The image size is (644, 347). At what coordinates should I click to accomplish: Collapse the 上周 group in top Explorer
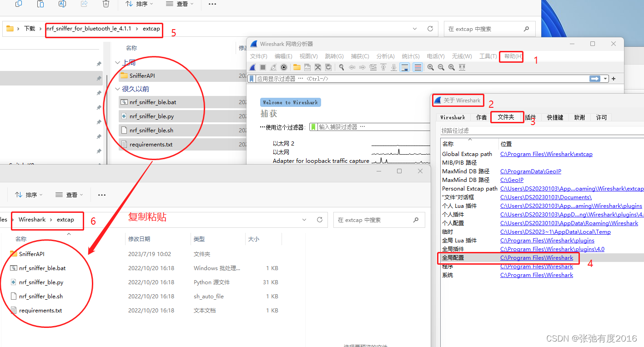pyautogui.click(x=118, y=63)
